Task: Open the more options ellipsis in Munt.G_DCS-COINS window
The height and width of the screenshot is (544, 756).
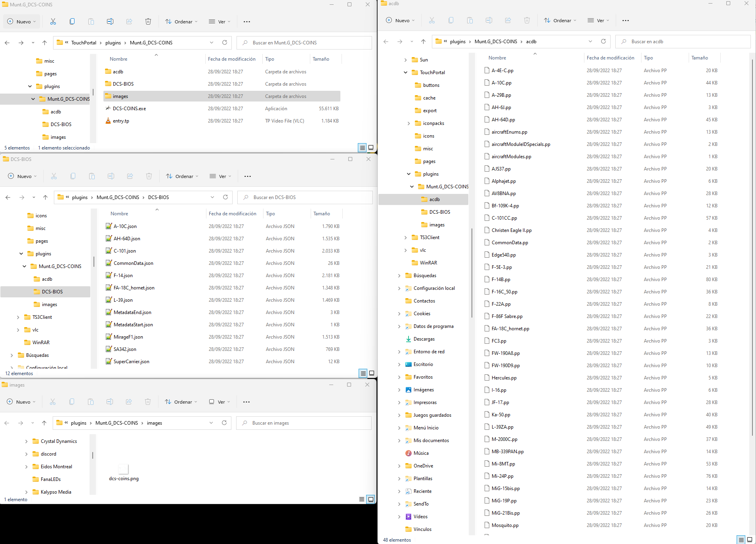Action: (247, 22)
